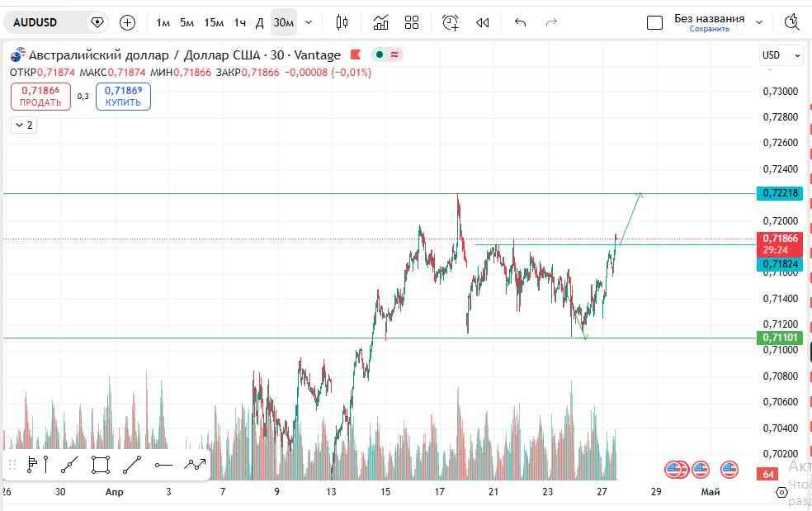This screenshot has height=511, width=812.
Task: Add a symbol with the plus circle icon
Action: coord(127,22)
